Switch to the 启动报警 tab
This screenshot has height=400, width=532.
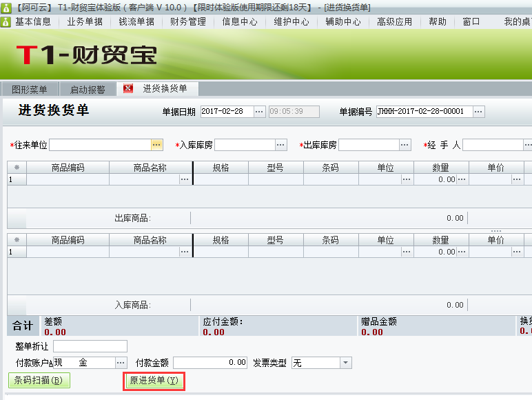[x=88, y=90]
